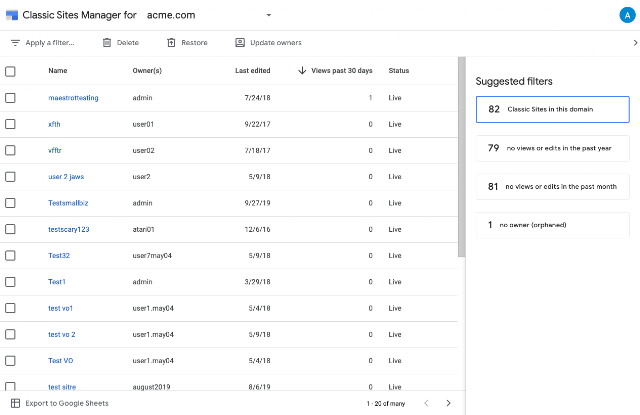This screenshot has width=640, height=415.
Task: Open the account avatar A
Action: click(x=627, y=15)
